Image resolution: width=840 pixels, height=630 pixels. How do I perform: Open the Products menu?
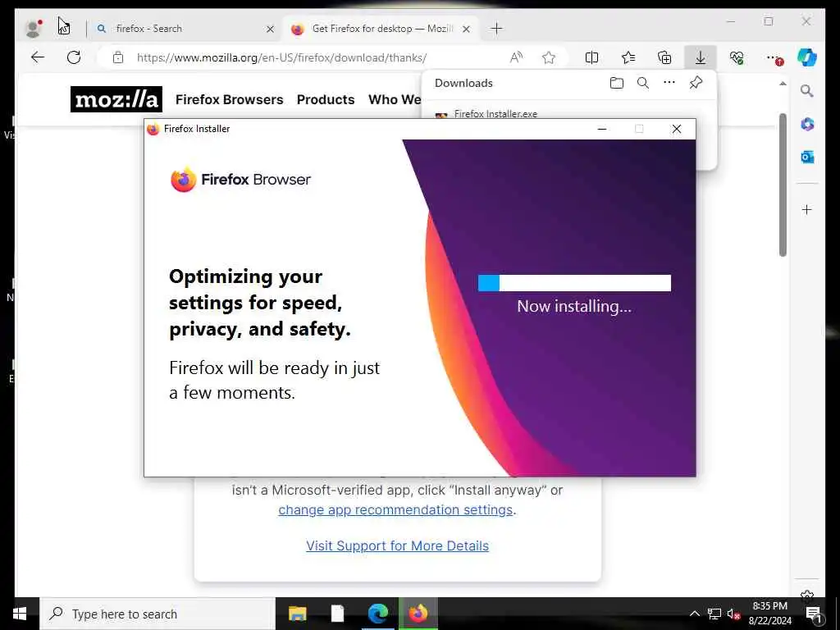click(x=326, y=99)
